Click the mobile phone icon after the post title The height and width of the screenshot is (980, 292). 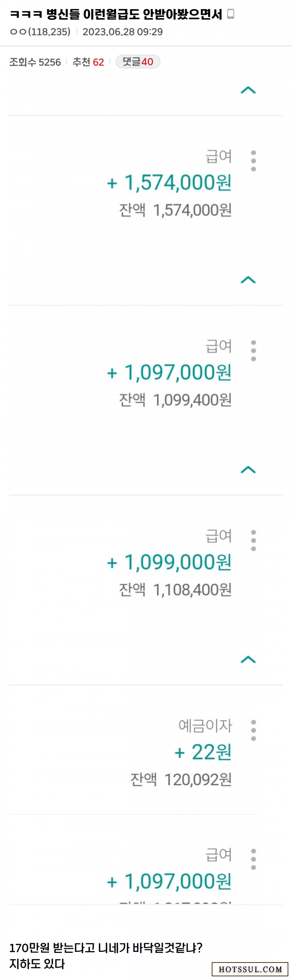[230, 14]
